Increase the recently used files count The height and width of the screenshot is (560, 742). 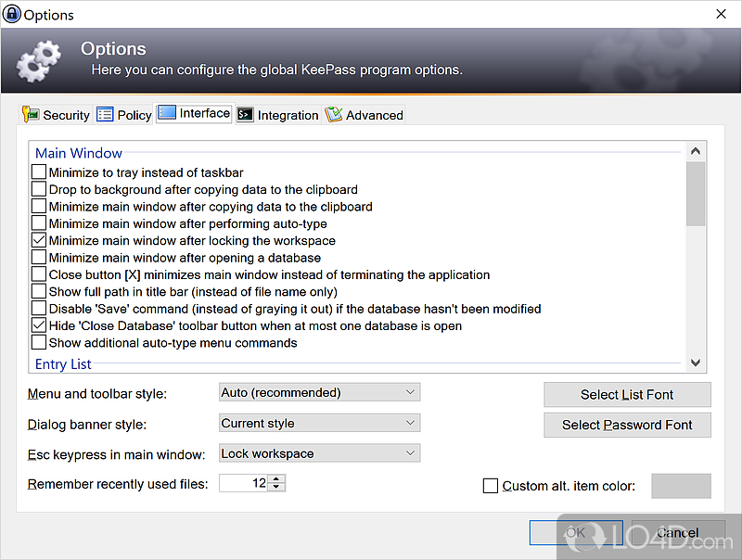[x=278, y=479]
